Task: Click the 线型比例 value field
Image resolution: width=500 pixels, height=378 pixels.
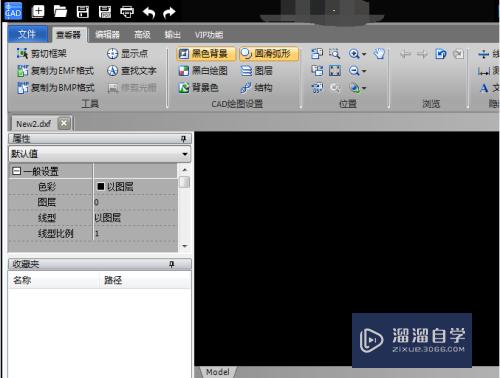Action: tap(135, 233)
